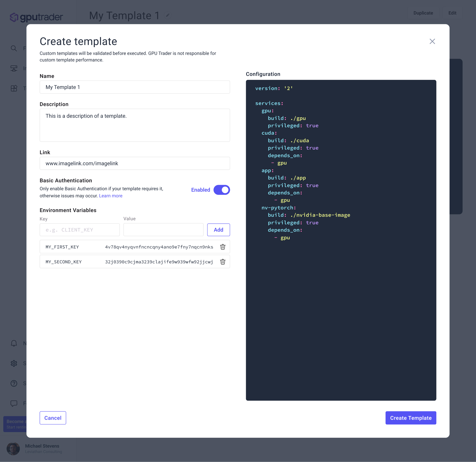This screenshot has width=476, height=462.
Task: Click Add environment variable button
Action: pos(218,230)
